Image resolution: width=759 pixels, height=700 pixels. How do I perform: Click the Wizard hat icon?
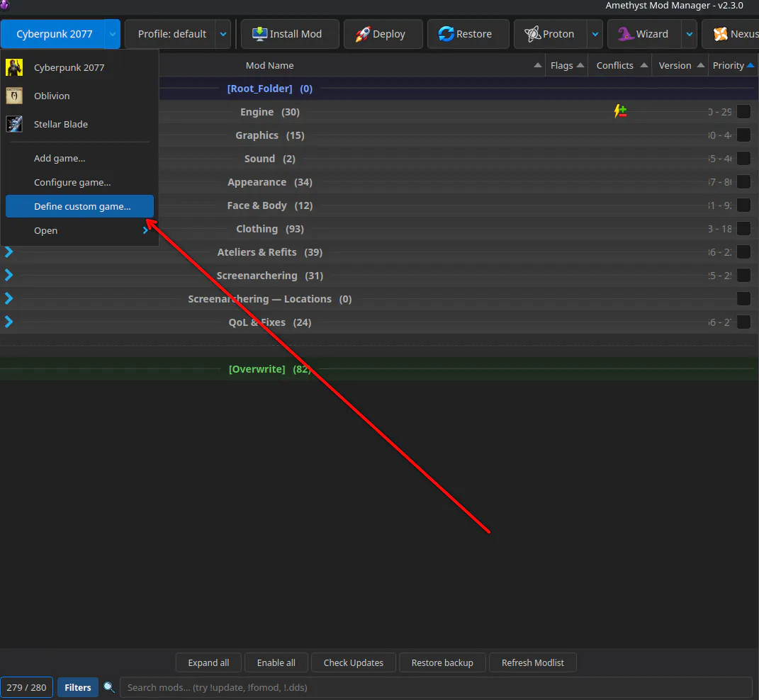625,34
